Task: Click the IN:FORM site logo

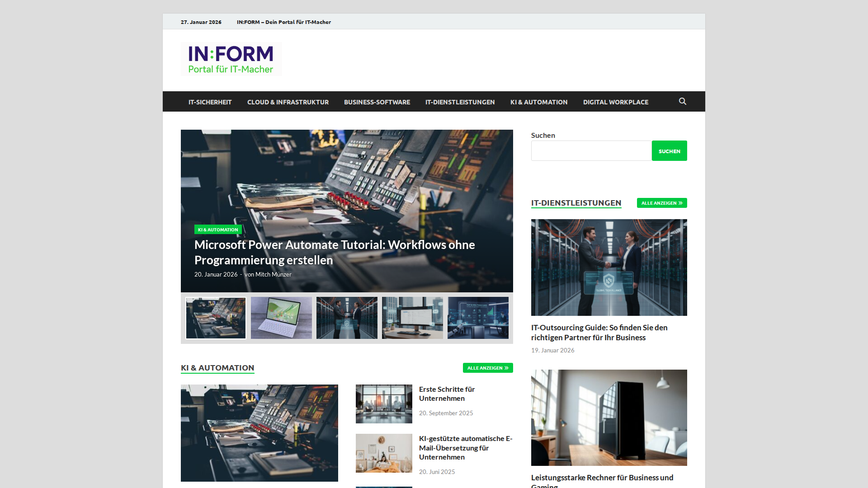Action: click(231, 59)
